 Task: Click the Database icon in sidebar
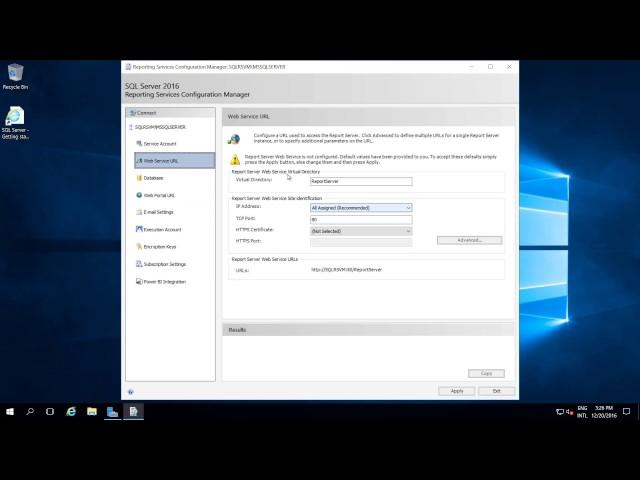tap(139, 178)
